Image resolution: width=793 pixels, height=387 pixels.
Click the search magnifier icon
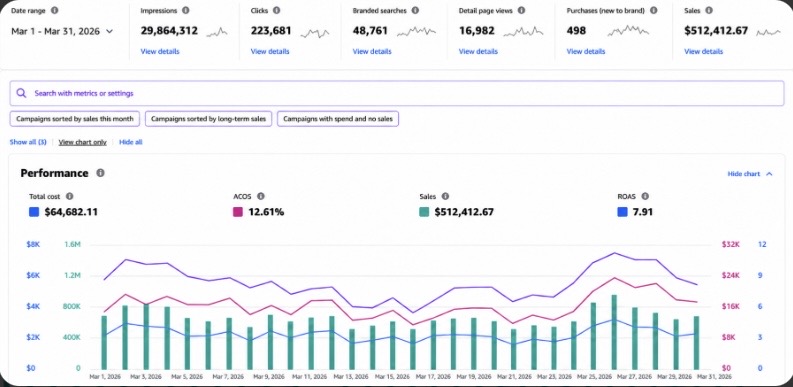(21, 93)
